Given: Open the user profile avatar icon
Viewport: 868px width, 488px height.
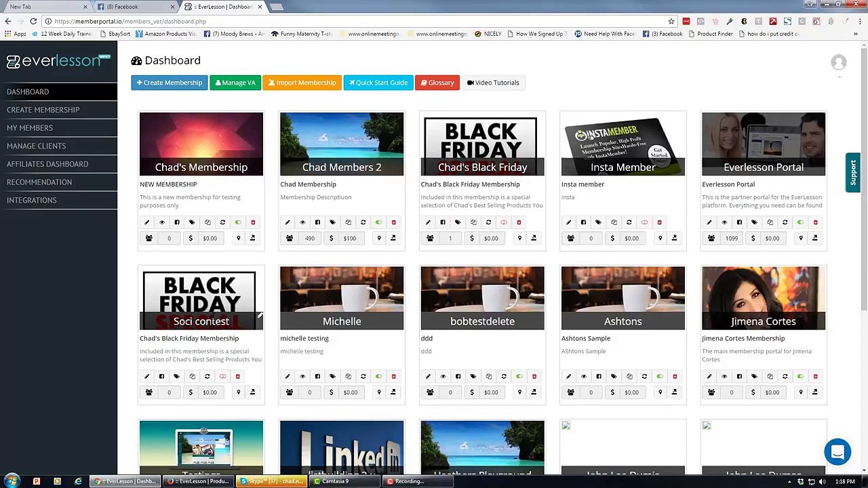Looking at the screenshot, I should 839,62.
